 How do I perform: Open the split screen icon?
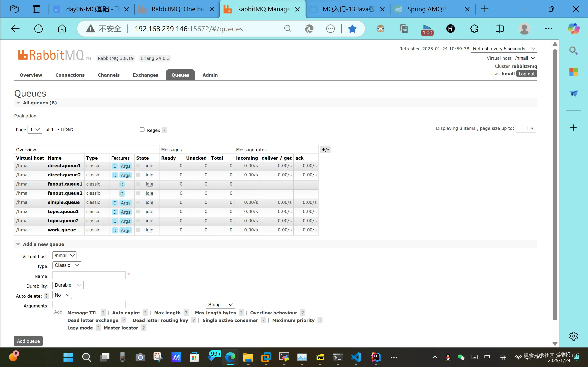click(x=499, y=29)
